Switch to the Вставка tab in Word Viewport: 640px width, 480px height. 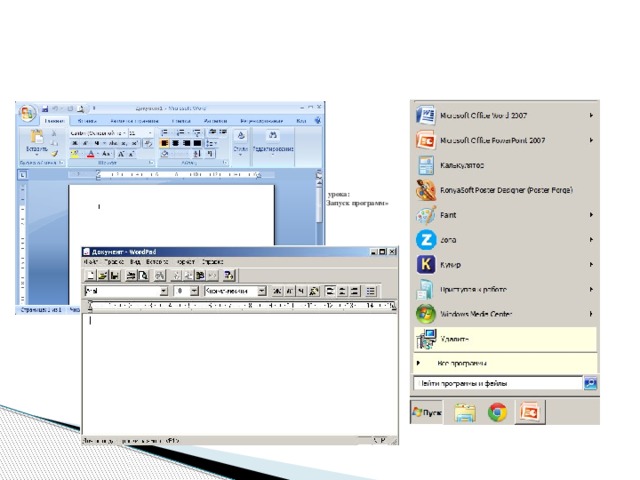click(x=87, y=121)
